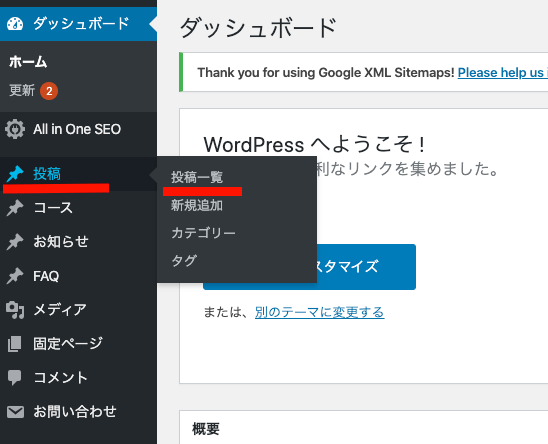Choose 投稿一覧 from the flyout submenu
Image resolution: width=548 pixels, height=444 pixels.
pos(197,177)
